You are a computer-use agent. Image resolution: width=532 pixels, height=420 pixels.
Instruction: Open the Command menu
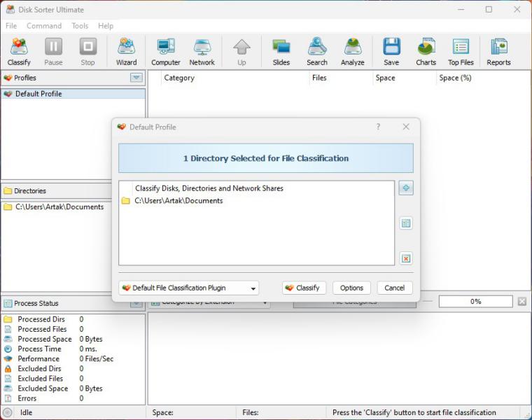(44, 26)
